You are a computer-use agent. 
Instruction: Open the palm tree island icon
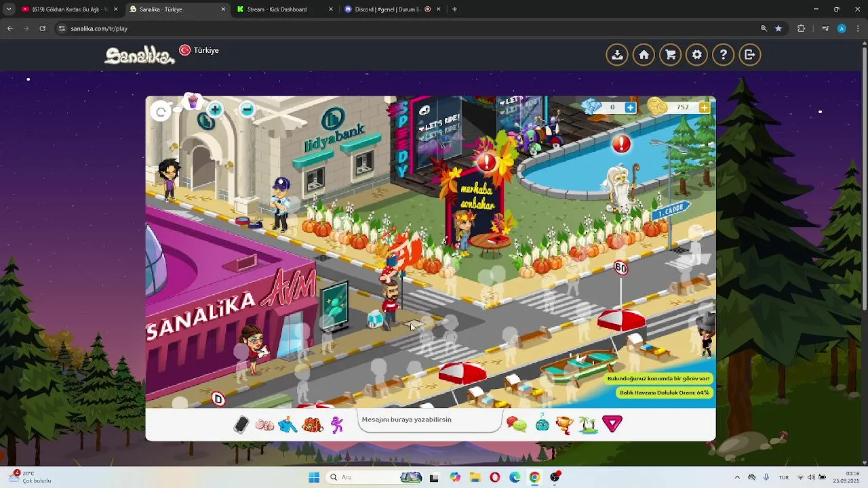coord(588,425)
